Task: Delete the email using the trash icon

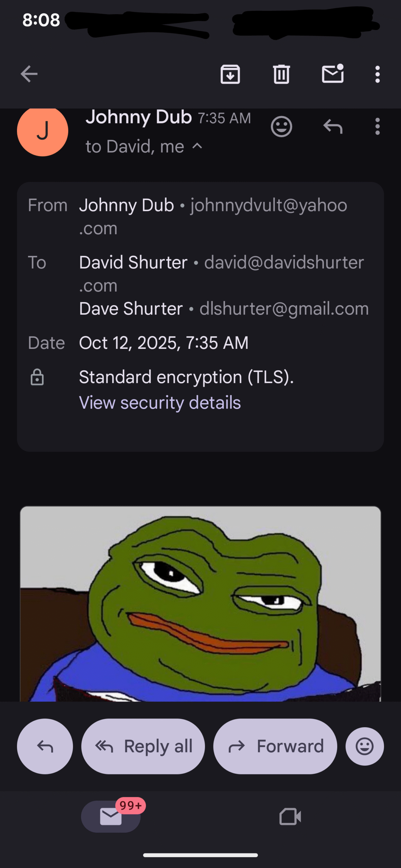Action: tap(281, 74)
